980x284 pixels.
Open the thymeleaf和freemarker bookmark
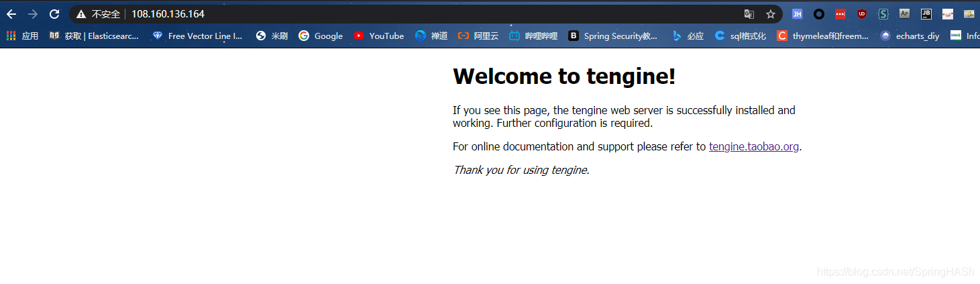[823, 36]
